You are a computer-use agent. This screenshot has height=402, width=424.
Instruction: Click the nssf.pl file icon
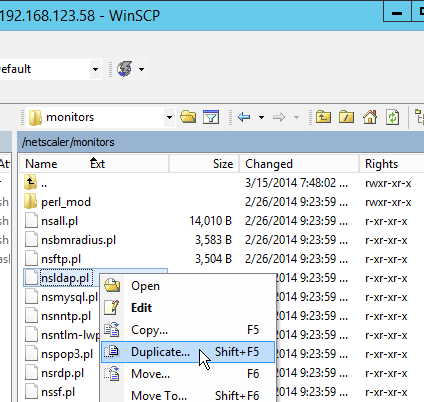tap(31, 392)
